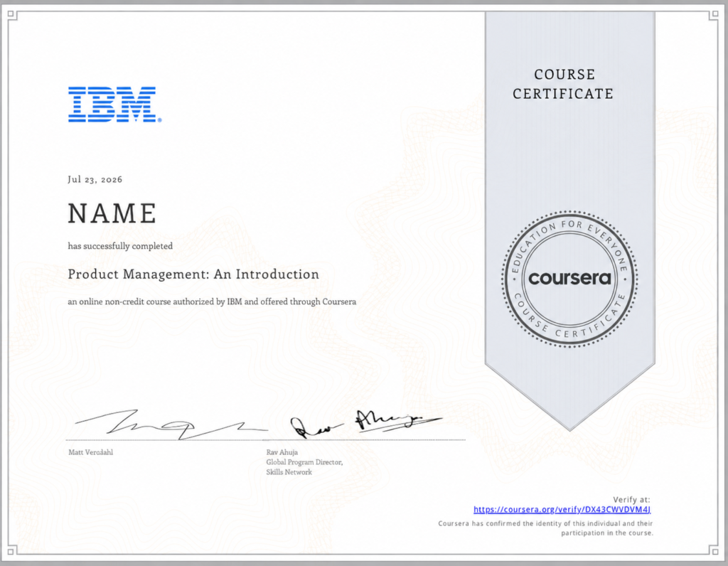Viewport: 728px width, 566px height.
Task: Click 'Global Program Director,' title text
Action: point(304,462)
